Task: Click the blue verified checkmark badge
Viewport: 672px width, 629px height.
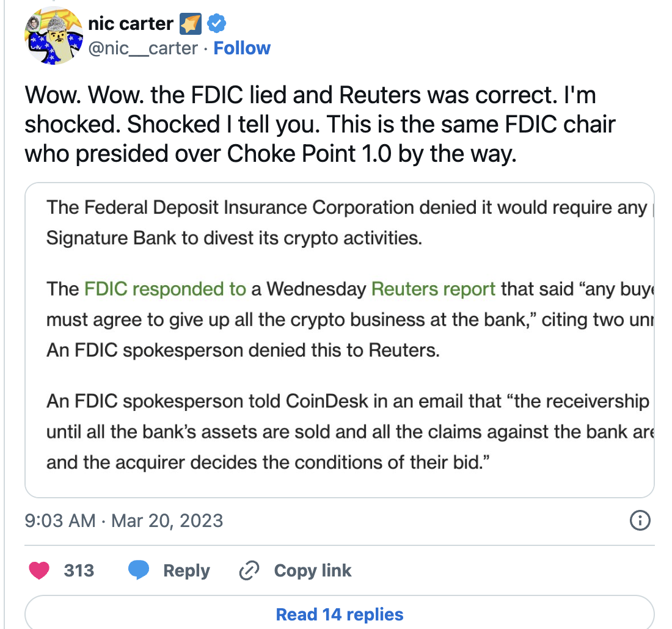Action: tap(217, 24)
